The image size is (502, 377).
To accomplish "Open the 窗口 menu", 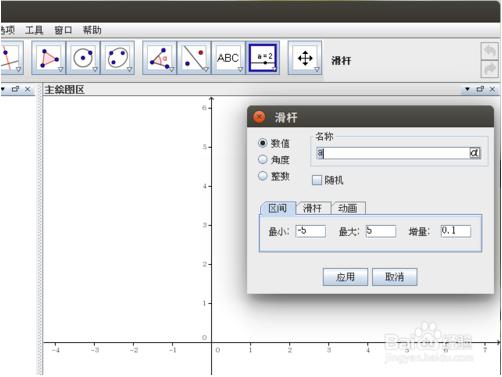I will pyautogui.click(x=63, y=30).
